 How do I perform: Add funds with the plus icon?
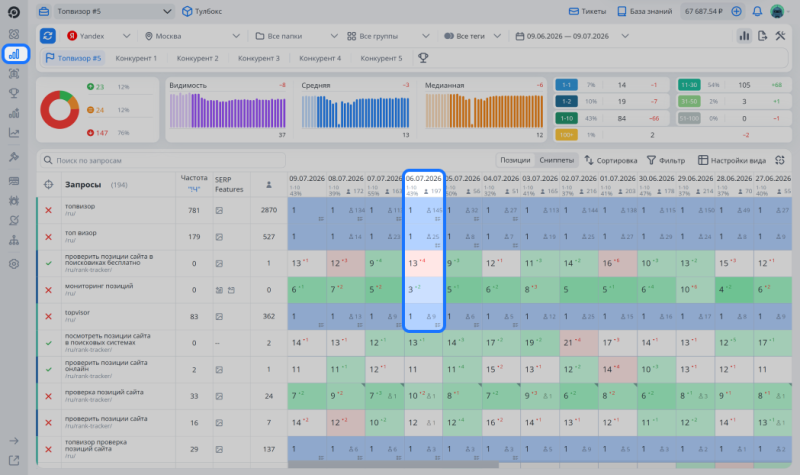[736, 11]
